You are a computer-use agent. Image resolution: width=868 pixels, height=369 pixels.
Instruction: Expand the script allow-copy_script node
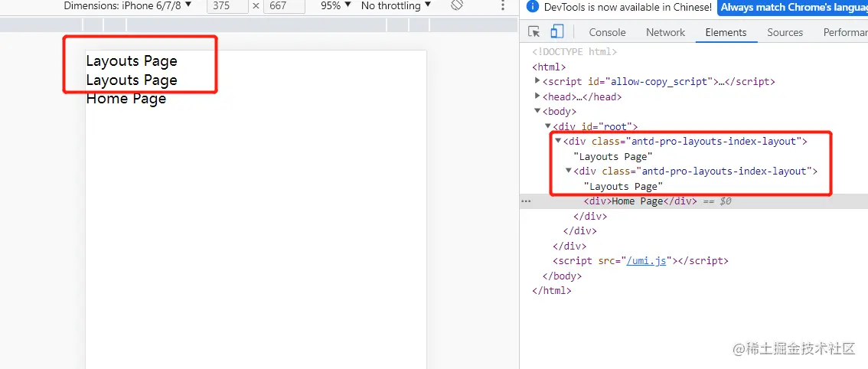(537, 81)
